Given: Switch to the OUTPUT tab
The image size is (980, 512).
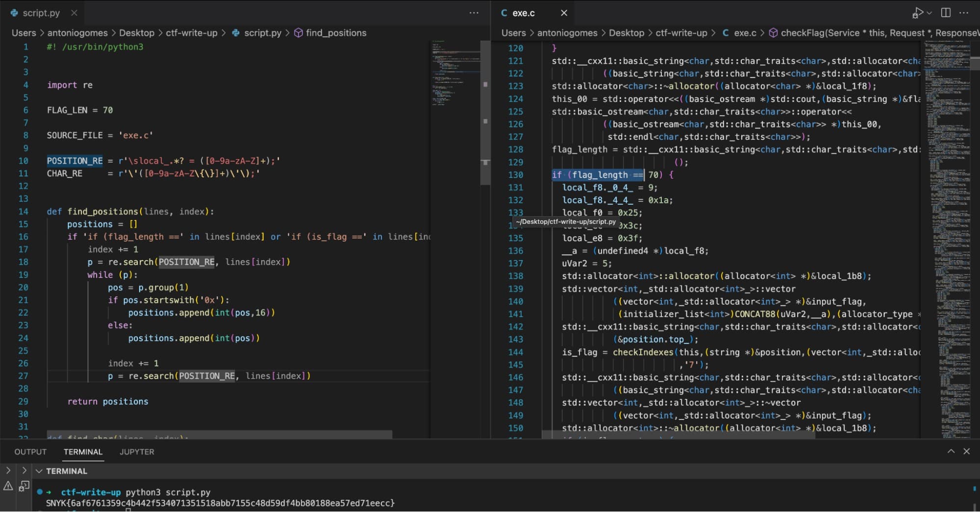Looking at the screenshot, I should [x=30, y=452].
